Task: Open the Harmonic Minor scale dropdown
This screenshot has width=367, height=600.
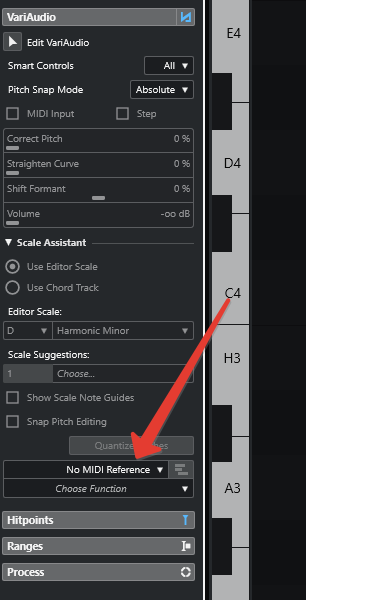Action: tap(123, 331)
